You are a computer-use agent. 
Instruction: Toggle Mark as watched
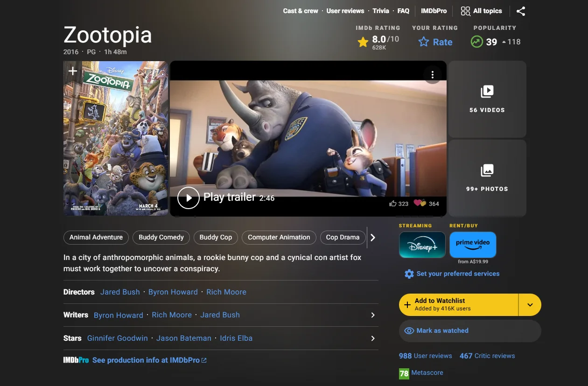(469, 330)
